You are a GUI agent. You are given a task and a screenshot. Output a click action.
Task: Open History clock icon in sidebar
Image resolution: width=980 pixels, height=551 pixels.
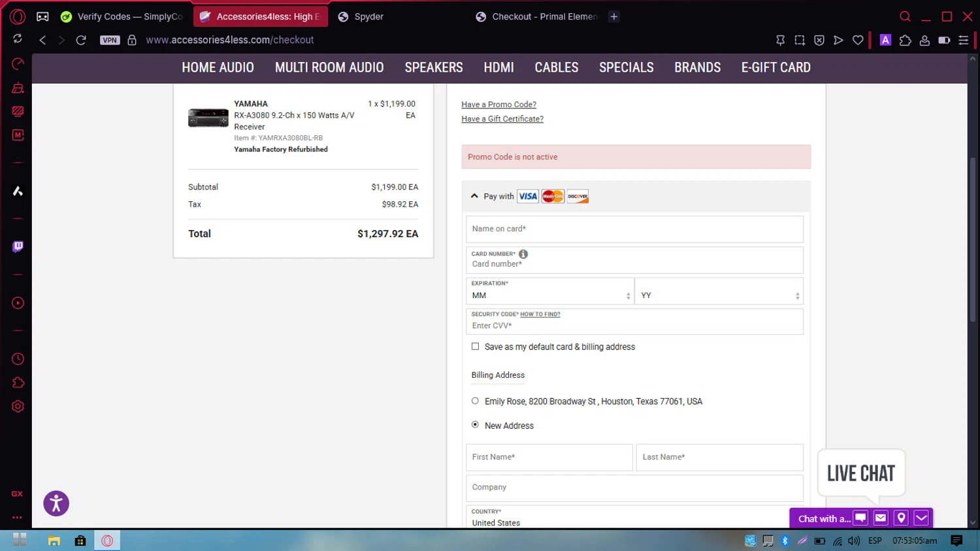18,359
